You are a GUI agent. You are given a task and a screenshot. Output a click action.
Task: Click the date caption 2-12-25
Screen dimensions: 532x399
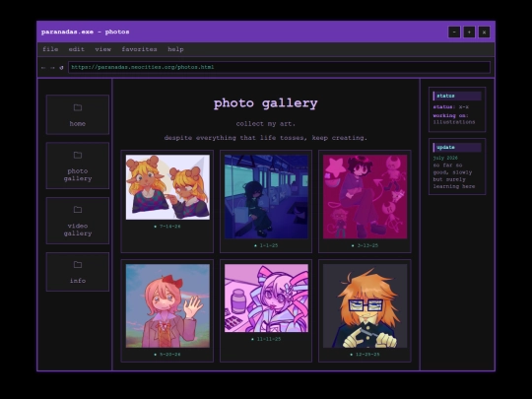365,245
